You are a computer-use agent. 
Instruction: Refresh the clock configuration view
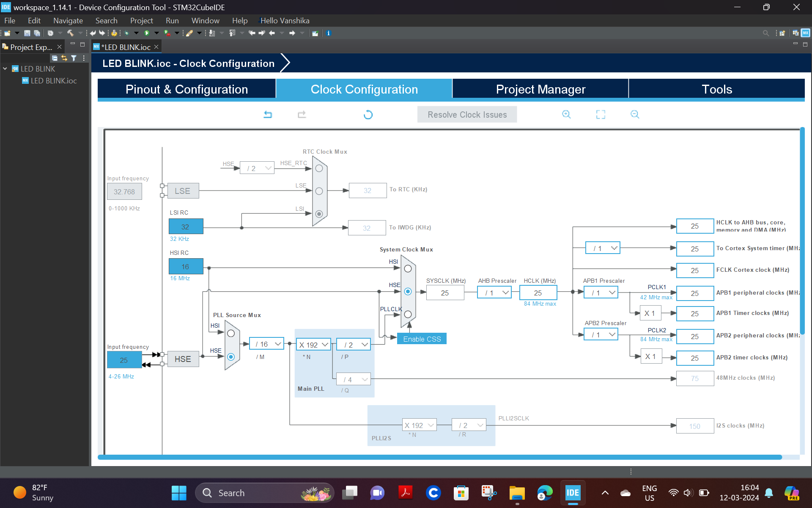[368, 114]
